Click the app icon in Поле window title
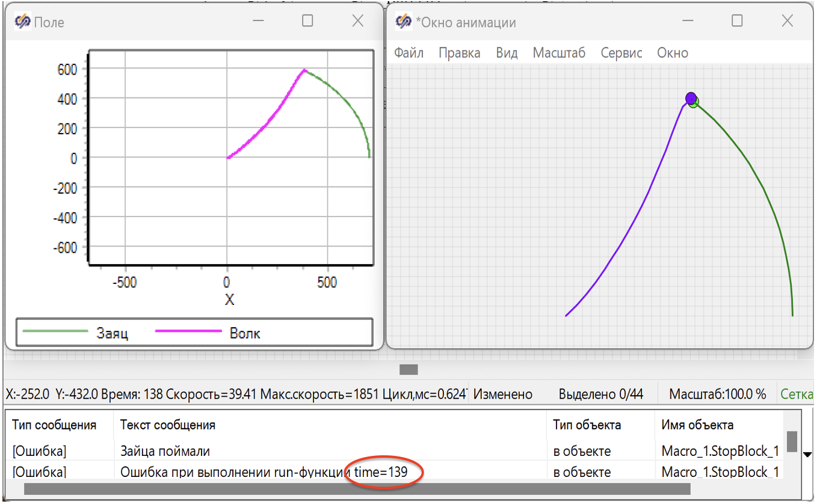Viewport: 817px width, 504px height. click(23, 22)
